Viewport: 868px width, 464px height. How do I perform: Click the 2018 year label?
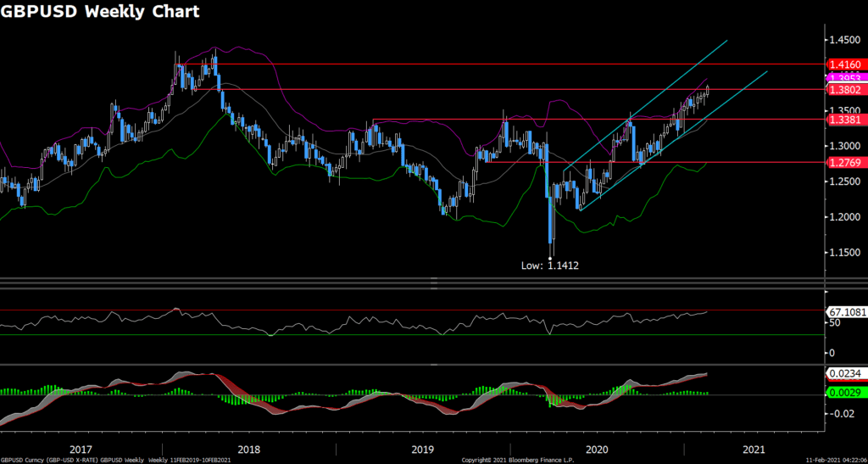(249, 448)
